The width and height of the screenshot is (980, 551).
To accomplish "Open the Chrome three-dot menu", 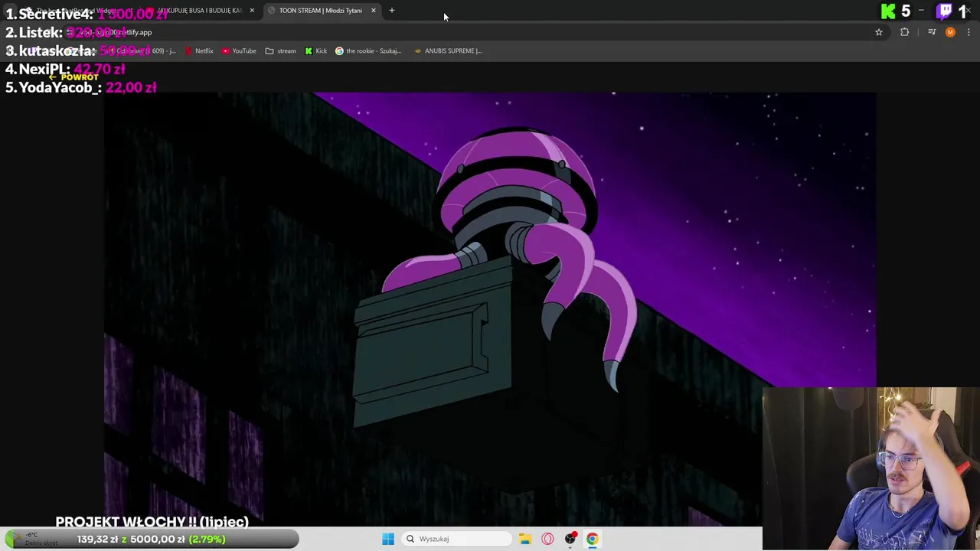I will (969, 32).
